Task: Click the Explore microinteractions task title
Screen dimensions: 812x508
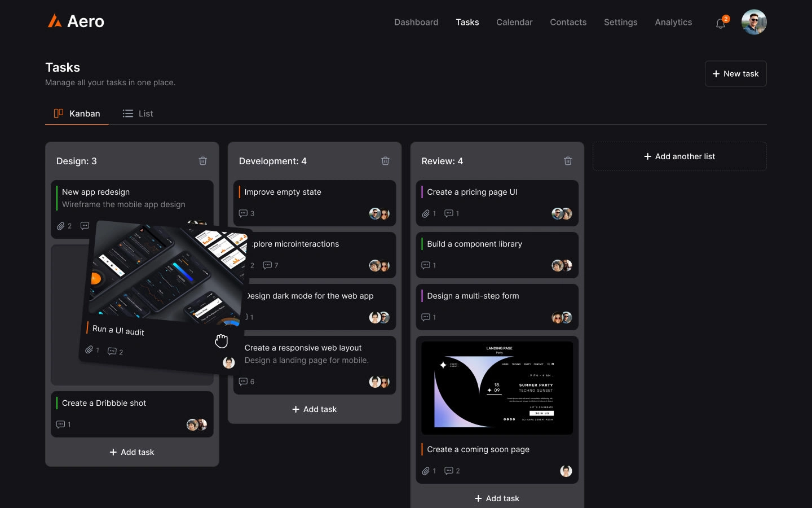Action: click(295, 244)
